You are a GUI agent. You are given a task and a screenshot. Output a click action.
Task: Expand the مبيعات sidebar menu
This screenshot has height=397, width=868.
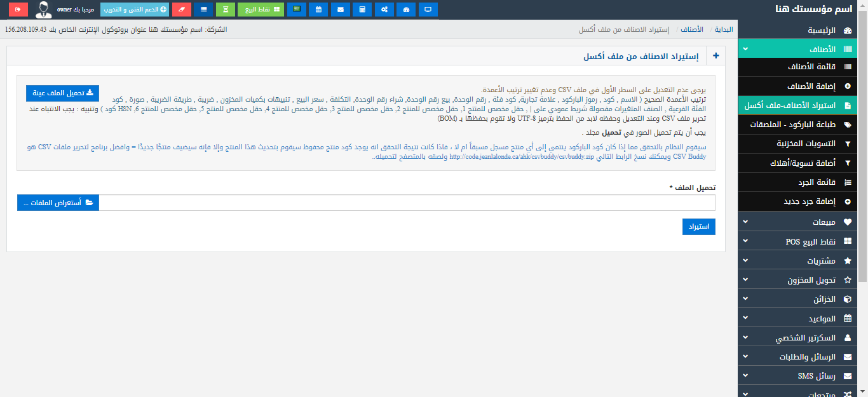click(x=802, y=222)
